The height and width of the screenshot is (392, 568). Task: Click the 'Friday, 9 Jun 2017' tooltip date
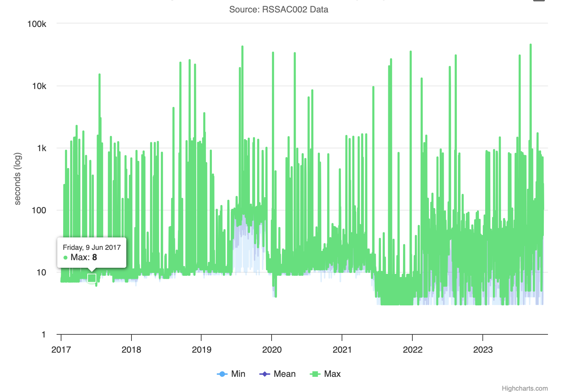[92, 247]
